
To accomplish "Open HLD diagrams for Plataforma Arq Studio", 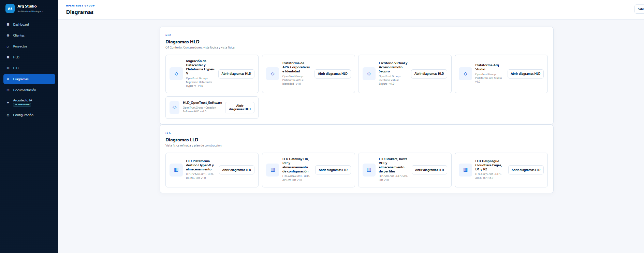I will tap(526, 74).
